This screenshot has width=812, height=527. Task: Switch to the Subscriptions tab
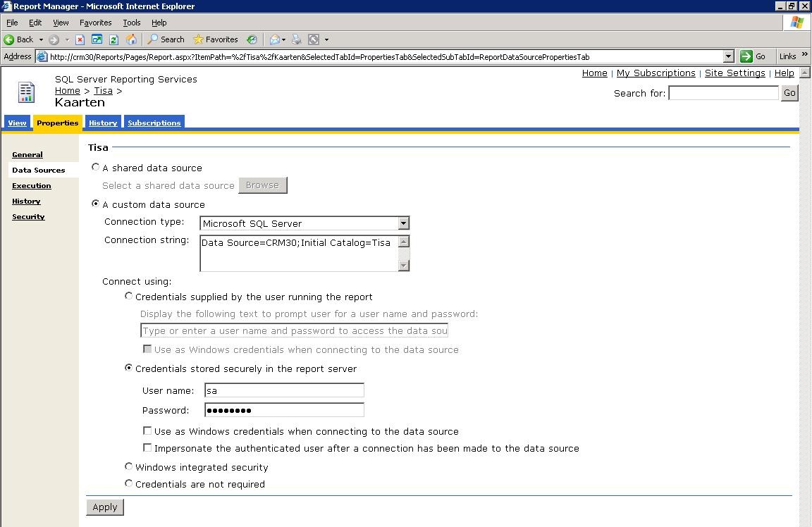tap(154, 123)
